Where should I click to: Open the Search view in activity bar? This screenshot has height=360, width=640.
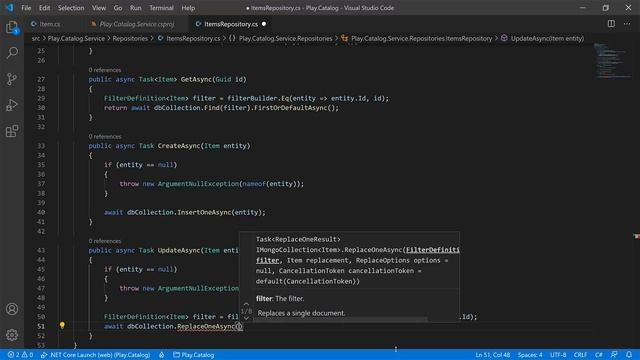coord(12,53)
